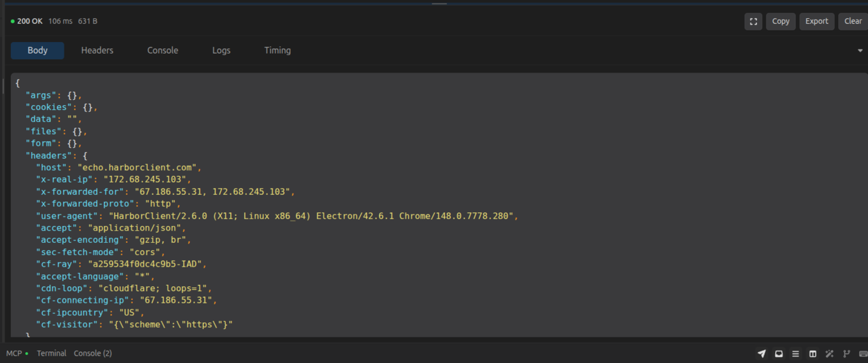Click the "cf-visitor" key
Viewport: 868px width, 363px height.
pyautogui.click(x=67, y=324)
